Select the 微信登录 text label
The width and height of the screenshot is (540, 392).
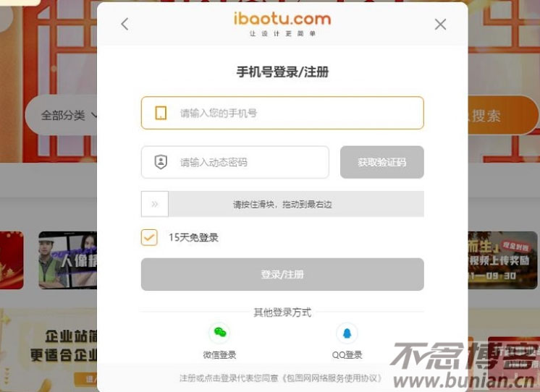click(x=219, y=355)
